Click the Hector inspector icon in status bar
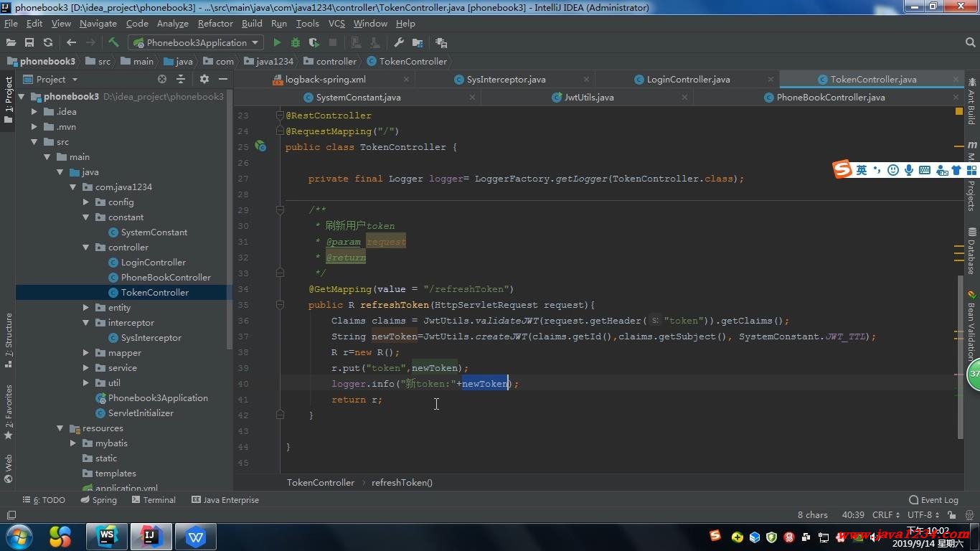The image size is (980, 551). point(969,514)
